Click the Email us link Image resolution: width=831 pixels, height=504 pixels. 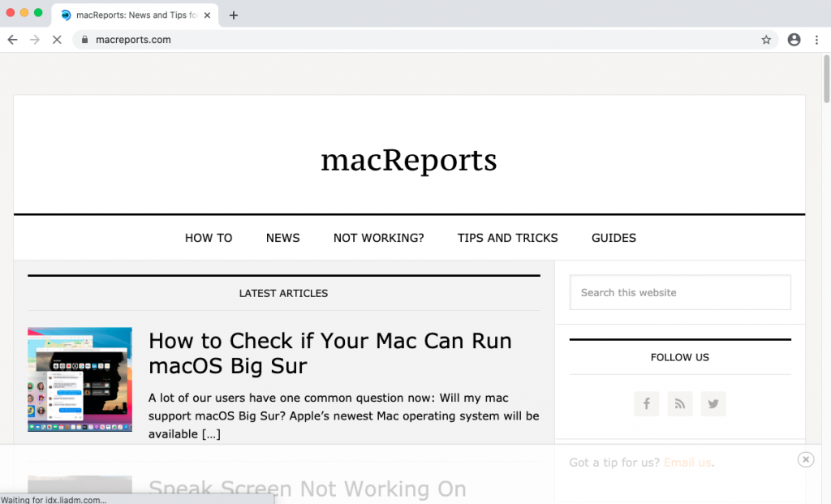click(687, 463)
